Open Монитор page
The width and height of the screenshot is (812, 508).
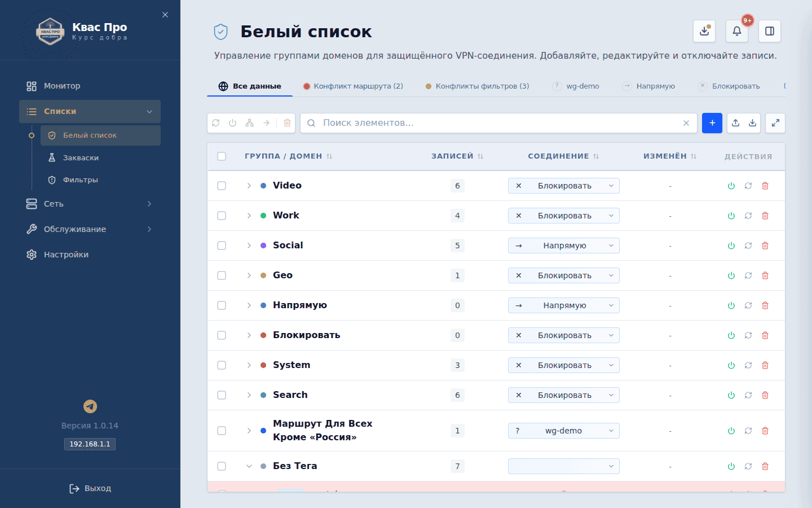(x=90, y=86)
